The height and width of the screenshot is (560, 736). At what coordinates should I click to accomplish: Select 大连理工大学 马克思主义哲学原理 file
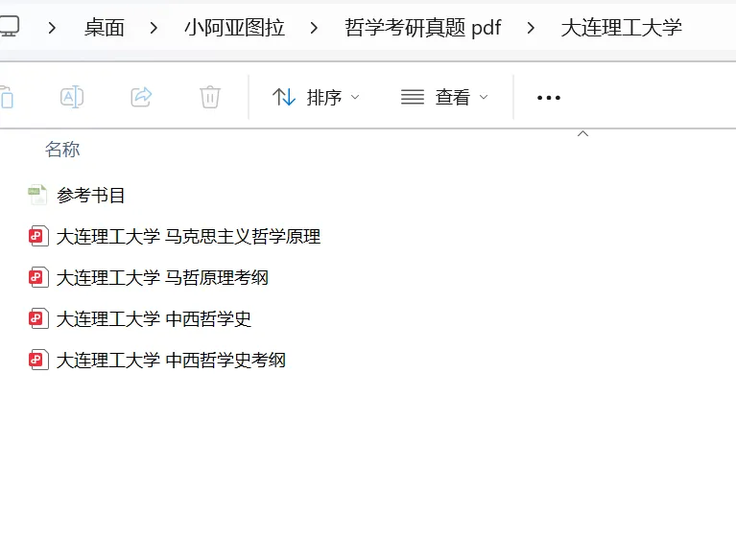point(188,237)
